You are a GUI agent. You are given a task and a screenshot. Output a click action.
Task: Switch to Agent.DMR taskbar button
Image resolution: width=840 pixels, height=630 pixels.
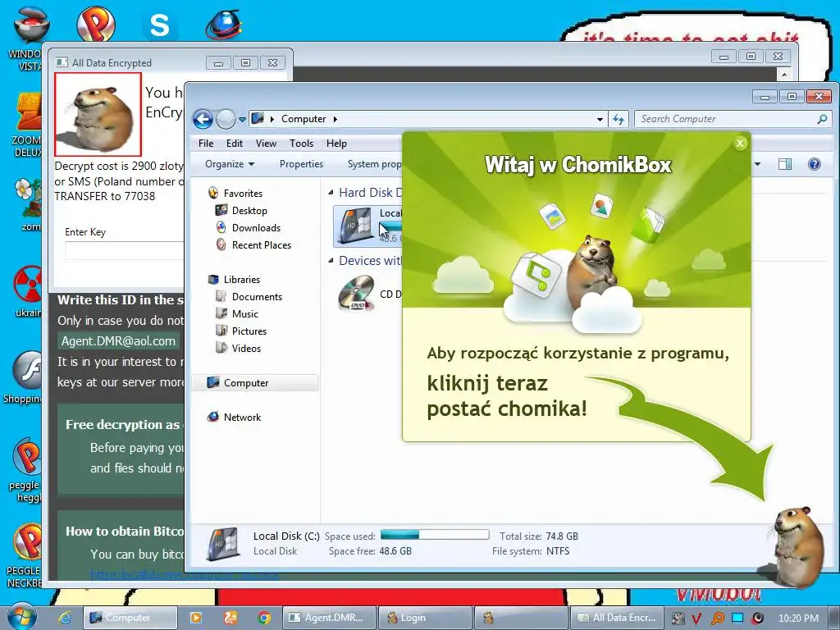click(x=328, y=618)
